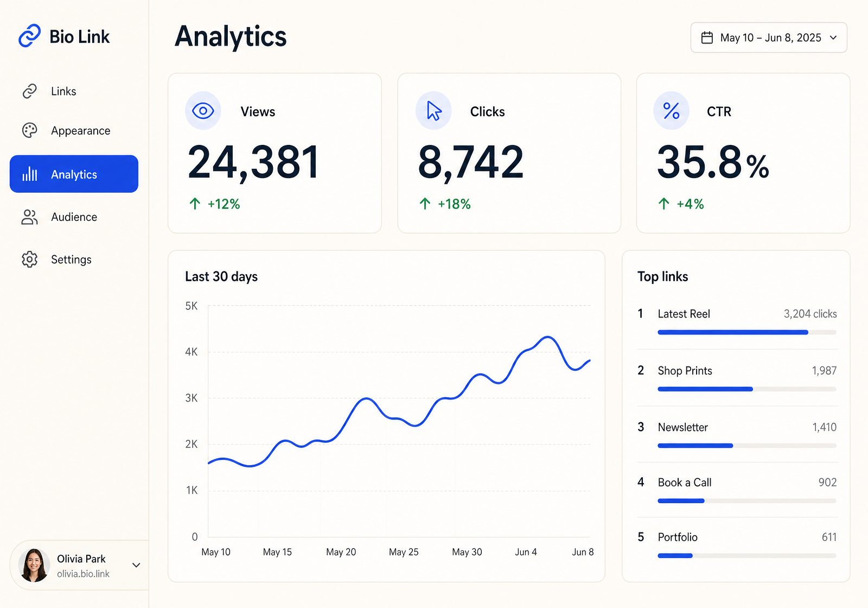868x608 pixels.
Task: Click the Settings gear icon
Action: tap(30, 259)
